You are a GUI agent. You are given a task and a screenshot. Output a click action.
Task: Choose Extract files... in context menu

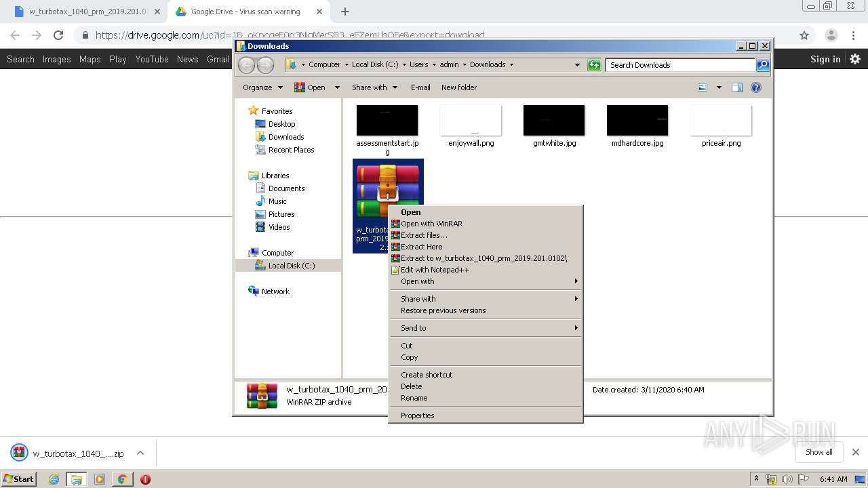coord(486,235)
